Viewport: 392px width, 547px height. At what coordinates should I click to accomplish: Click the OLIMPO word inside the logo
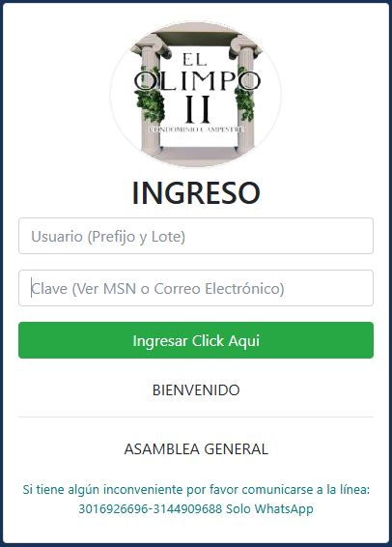(197, 81)
